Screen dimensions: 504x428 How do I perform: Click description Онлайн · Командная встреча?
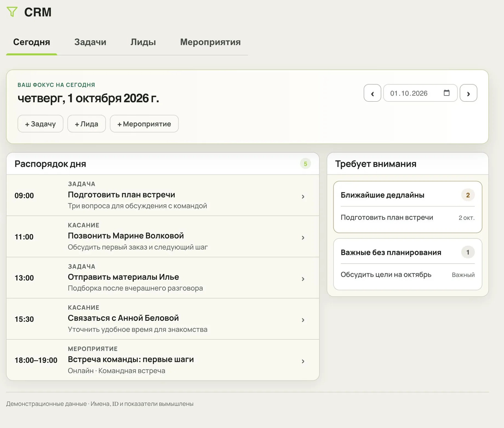pos(116,371)
